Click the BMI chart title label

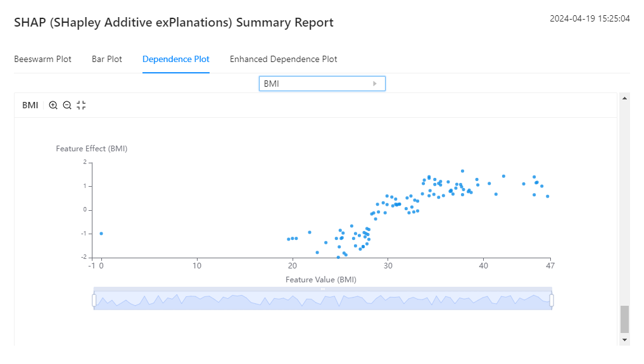point(30,105)
